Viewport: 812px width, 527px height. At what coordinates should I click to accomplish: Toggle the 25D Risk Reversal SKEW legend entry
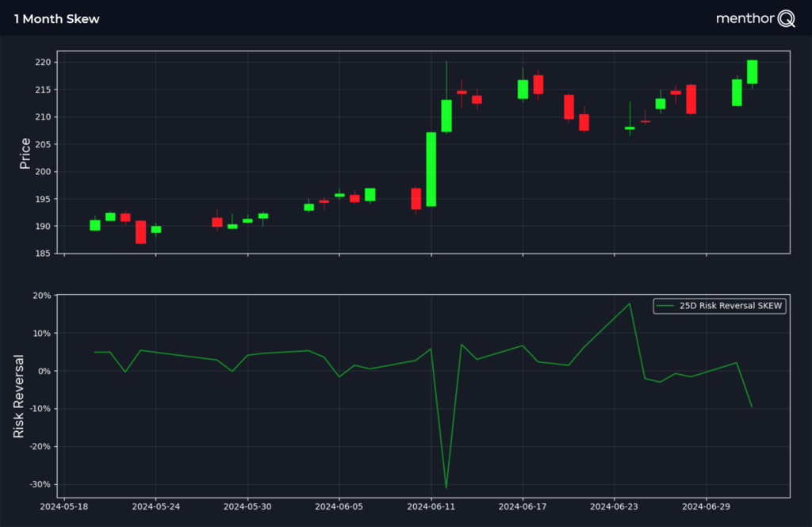pos(718,306)
